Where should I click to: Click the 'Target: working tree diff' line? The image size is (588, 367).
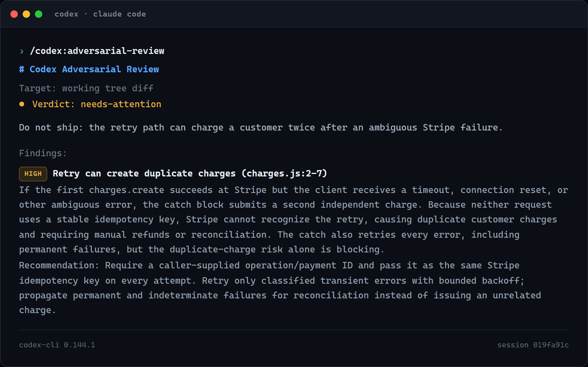tap(86, 88)
